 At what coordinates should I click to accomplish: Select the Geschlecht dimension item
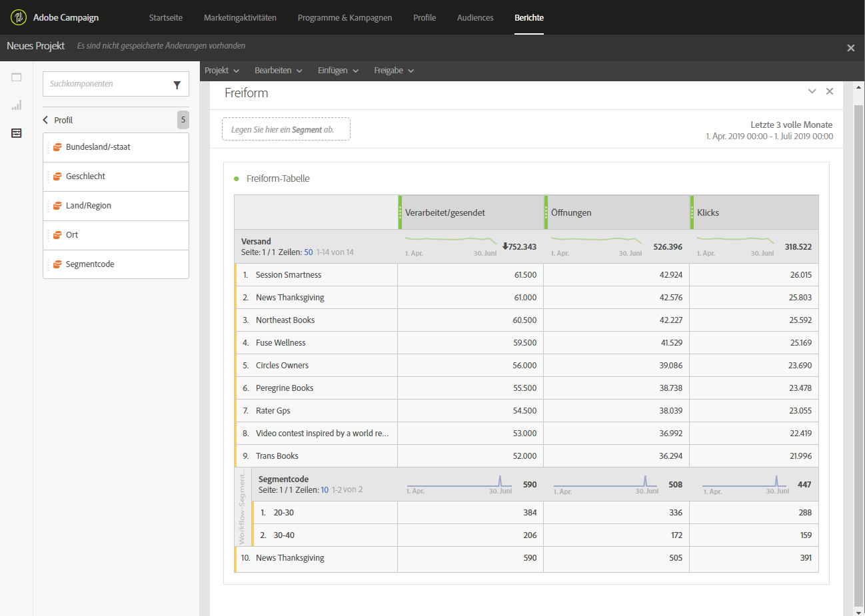click(x=116, y=176)
